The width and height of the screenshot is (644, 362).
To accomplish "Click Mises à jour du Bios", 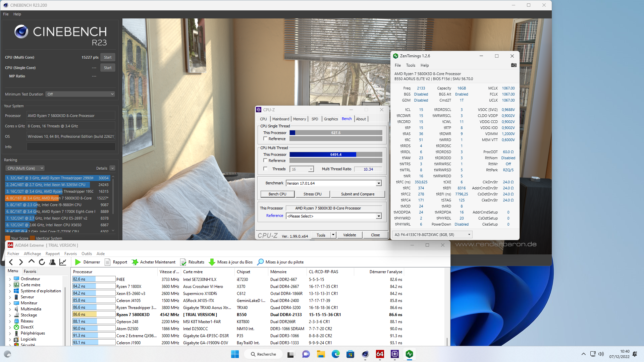I will [231, 262].
